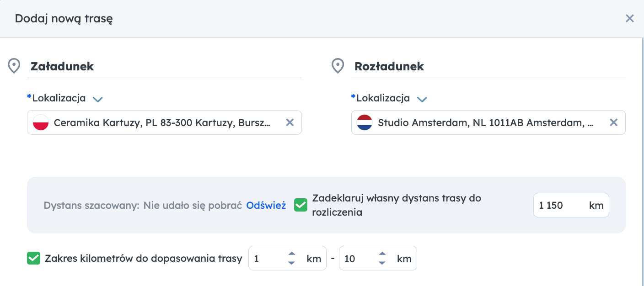Increase the maximum kilometer range value
This screenshot has height=286, width=644.
tap(382, 254)
